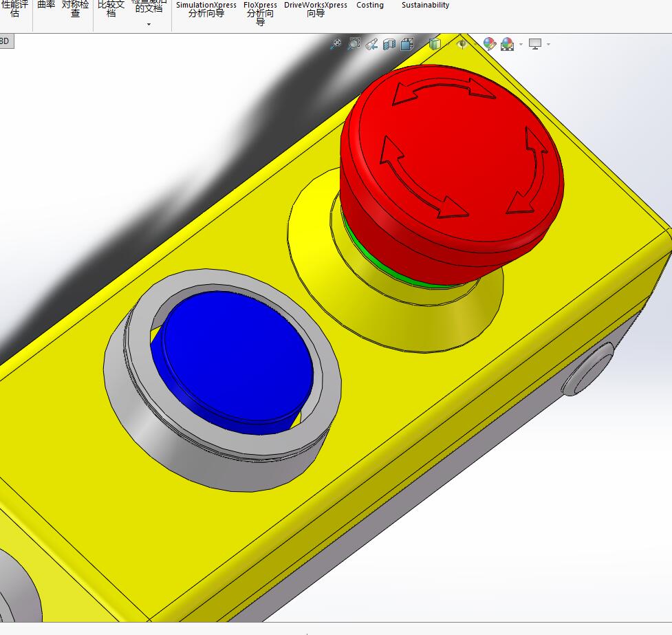The image size is (672, 635).
Task: Launch FloXpress 分析向导
Action: click(x=260, y=13)
